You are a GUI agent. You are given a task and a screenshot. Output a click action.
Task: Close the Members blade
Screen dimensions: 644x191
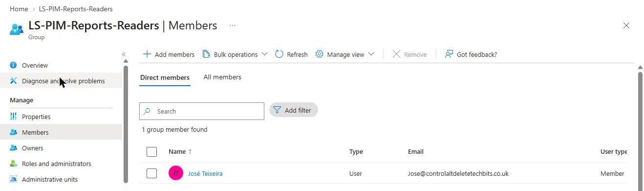click(x=626, y=25)
